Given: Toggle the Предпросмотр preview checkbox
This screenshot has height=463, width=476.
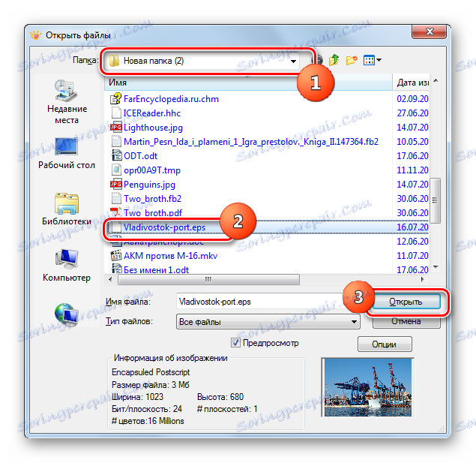Looking at the screenshot, I should 235,343.
